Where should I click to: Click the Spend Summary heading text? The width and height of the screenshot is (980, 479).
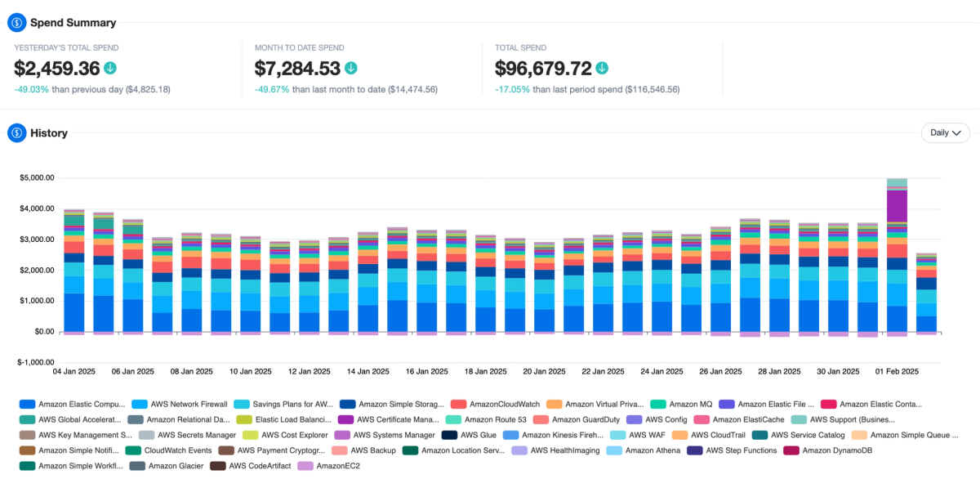click(x=73, y=23)
